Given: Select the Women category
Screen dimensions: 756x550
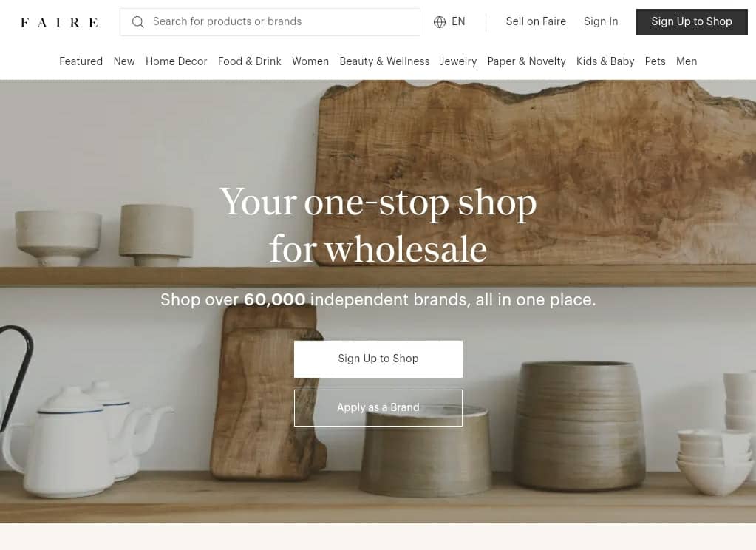Looking at the screenshot, I should coord(310,61).
